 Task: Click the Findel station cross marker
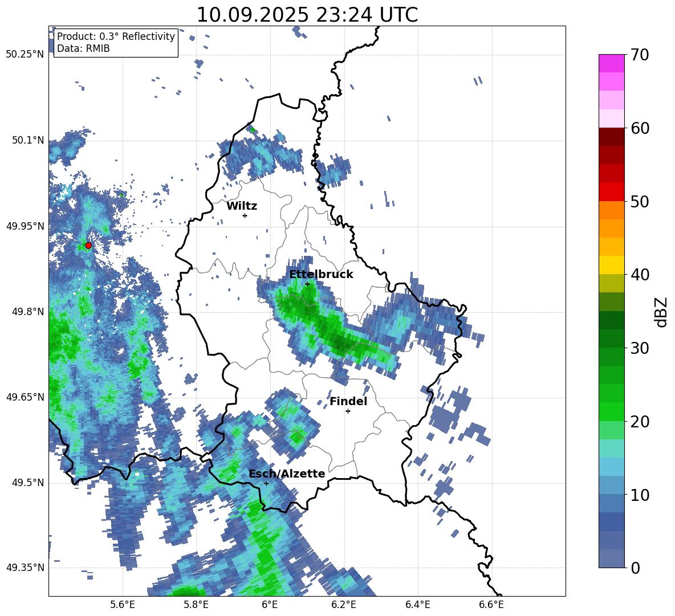tap(348, 411)
